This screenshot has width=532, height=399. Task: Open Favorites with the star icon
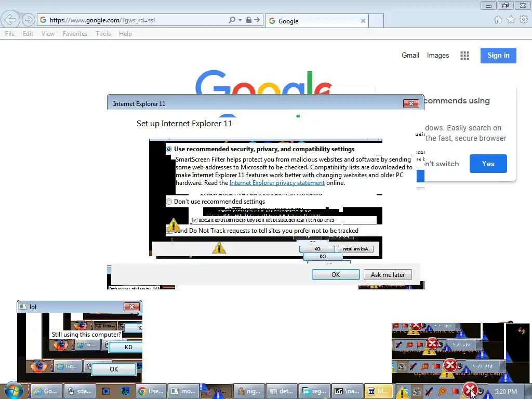511,20
